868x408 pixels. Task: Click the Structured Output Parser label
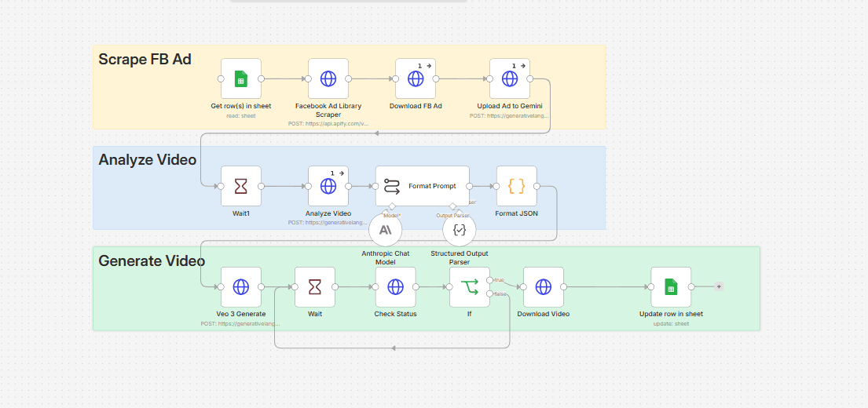point(460,257)
